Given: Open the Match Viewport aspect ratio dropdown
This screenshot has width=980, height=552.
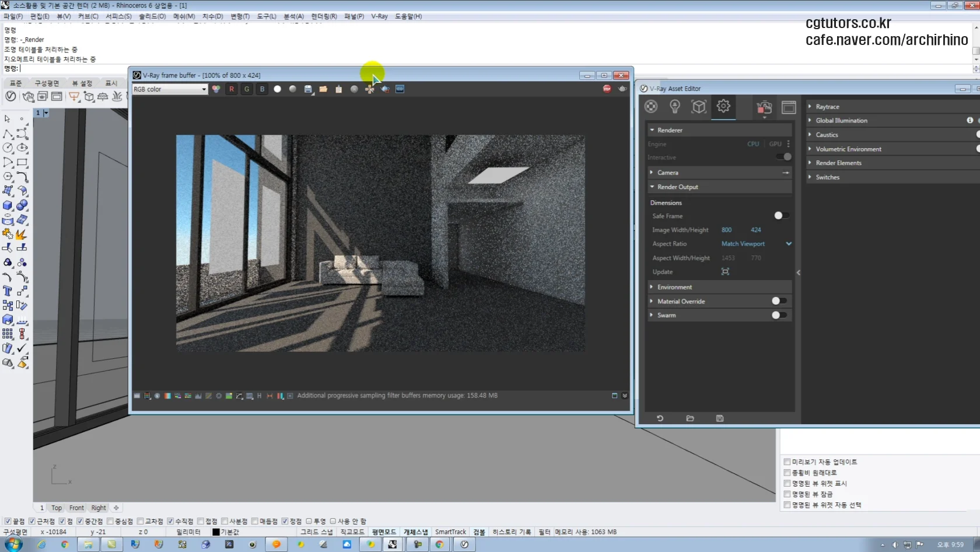Looking at the screenshot, I should pos(756,244).
